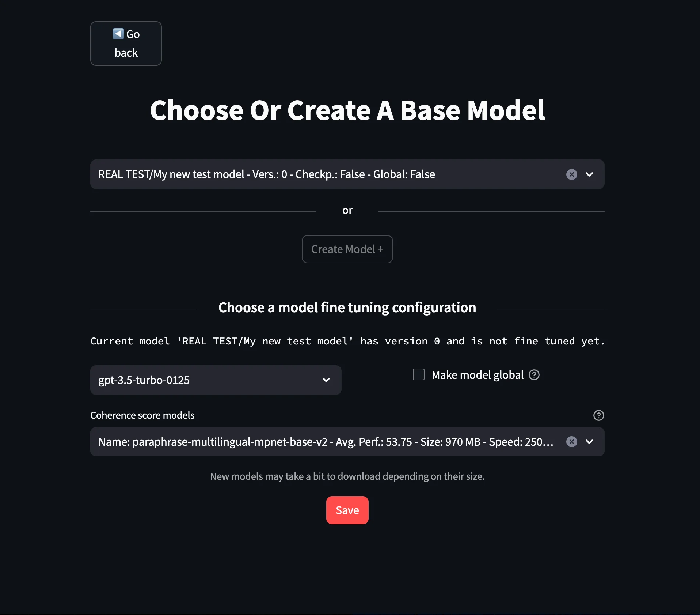Viewport: 700px width, 615px height.
Task: Open the REAL TEST base model dropdown
Action: click(x=329, y=174)
